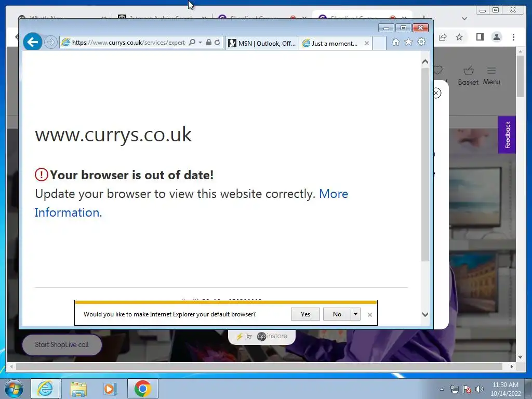Viewport: 532px width, 399px height.
Task: Dismiss the default browser notification bar
Action: [370, 315]
